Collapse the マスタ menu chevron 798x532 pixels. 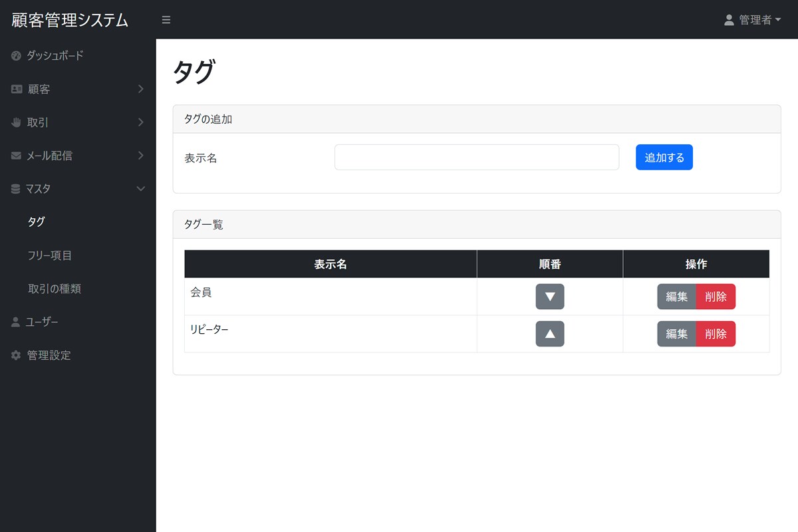pyautogui.click(x=140, y=189)
